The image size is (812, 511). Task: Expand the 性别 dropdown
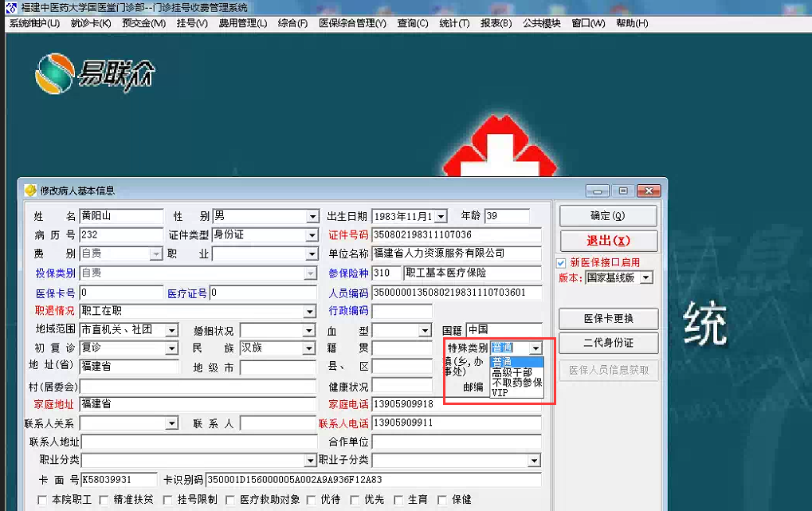(x=312, y=217)
